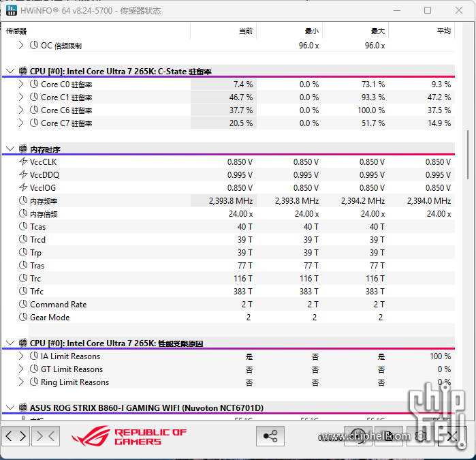
Task: Start logging with the log file button
Action: coord(389,436)
